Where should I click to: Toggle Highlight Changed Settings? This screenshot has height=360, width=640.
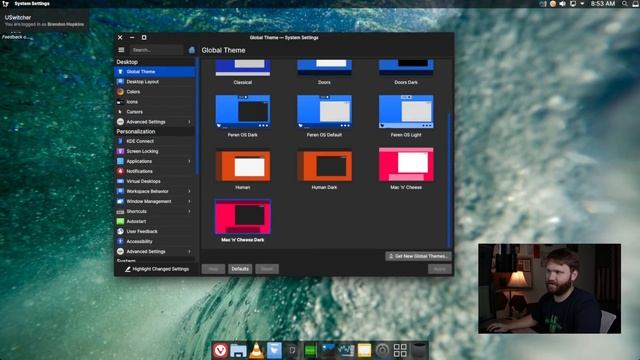[157, 269]
